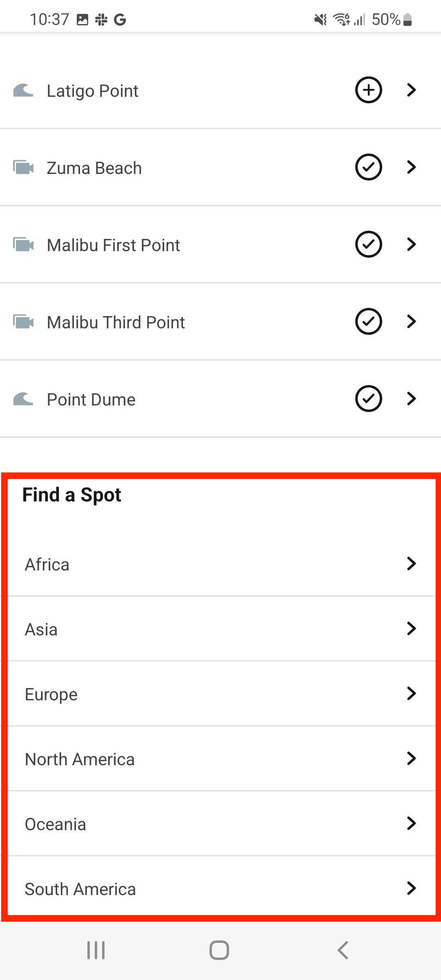The height and width of the screenshot is (980, 441).
Task: Open Malibu Third Point spot
Action: (220, 322)
